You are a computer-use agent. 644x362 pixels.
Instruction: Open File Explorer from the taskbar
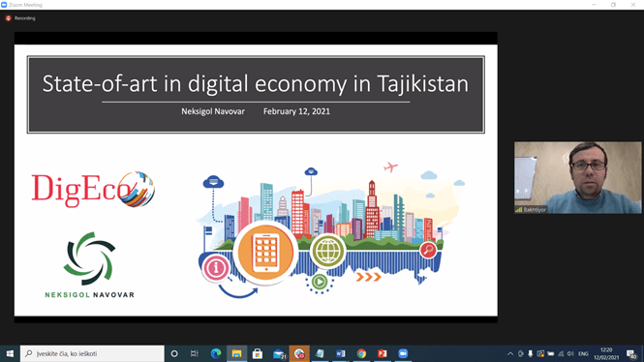[x=236, y=353]
